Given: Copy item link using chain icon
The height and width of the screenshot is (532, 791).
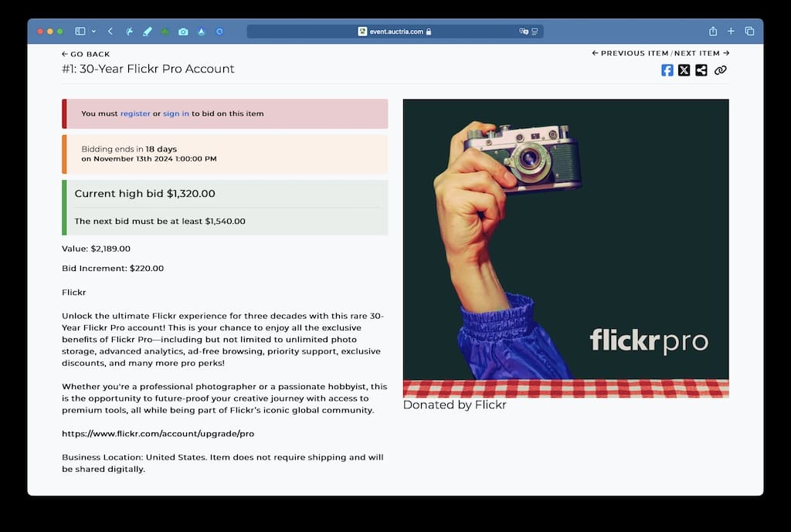Looking at the screenshot, I should tap(720, 70).
